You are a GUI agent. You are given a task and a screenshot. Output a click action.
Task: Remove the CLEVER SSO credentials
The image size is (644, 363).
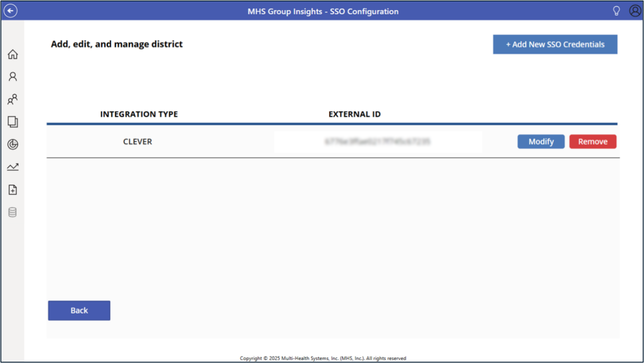pos(593,142)
